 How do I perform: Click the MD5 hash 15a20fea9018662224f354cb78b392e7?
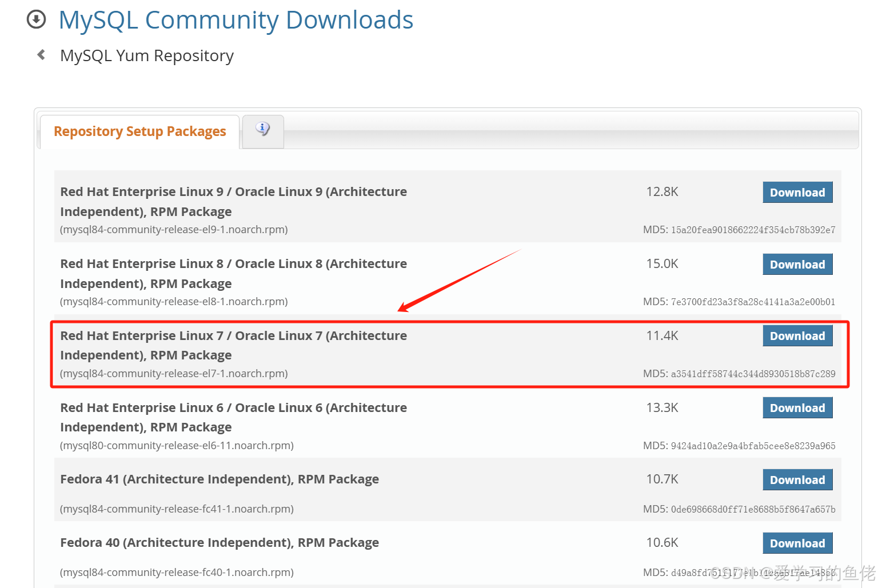click(753, 230)
